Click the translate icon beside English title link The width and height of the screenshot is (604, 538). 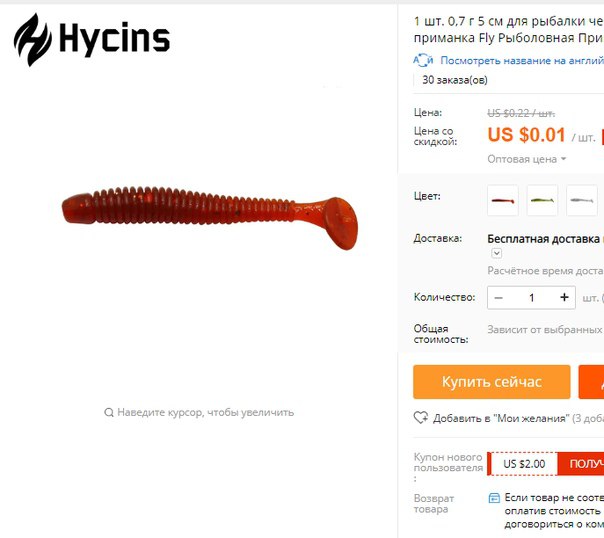(x=423, y=60)
